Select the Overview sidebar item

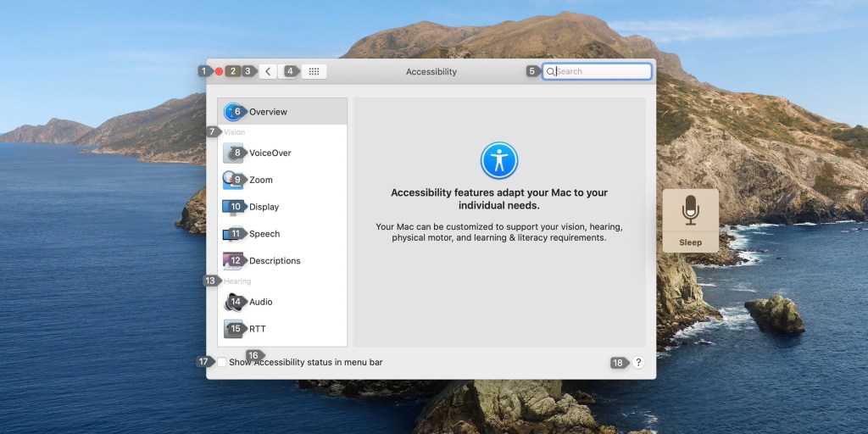[268, 112]
